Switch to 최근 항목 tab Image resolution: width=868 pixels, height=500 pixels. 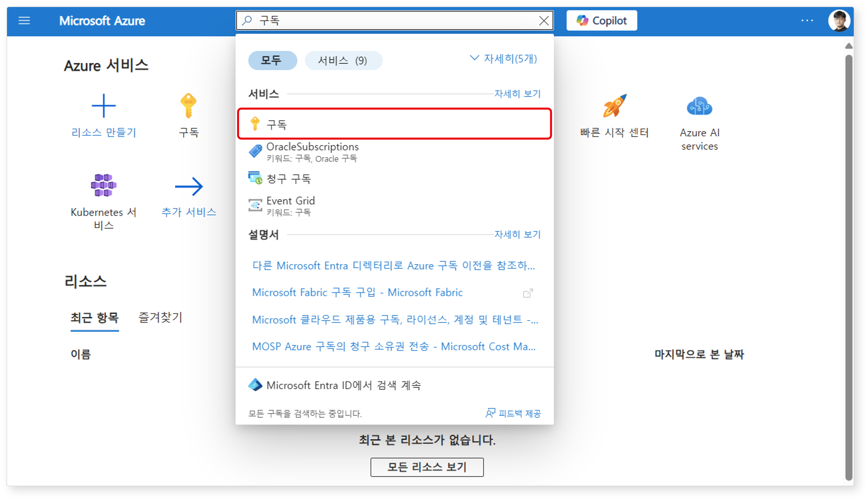(x=94, y=318)
